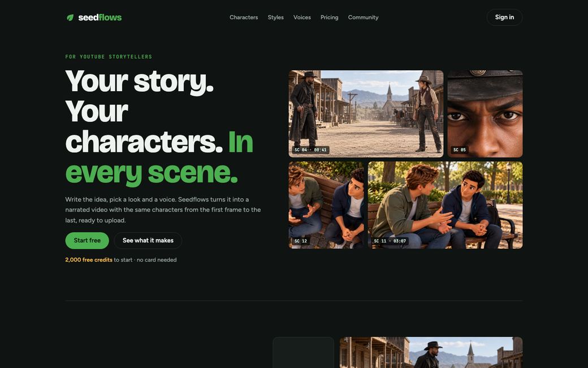
Task: Go to the seedflows home wordmark
Action: [100, 18]
